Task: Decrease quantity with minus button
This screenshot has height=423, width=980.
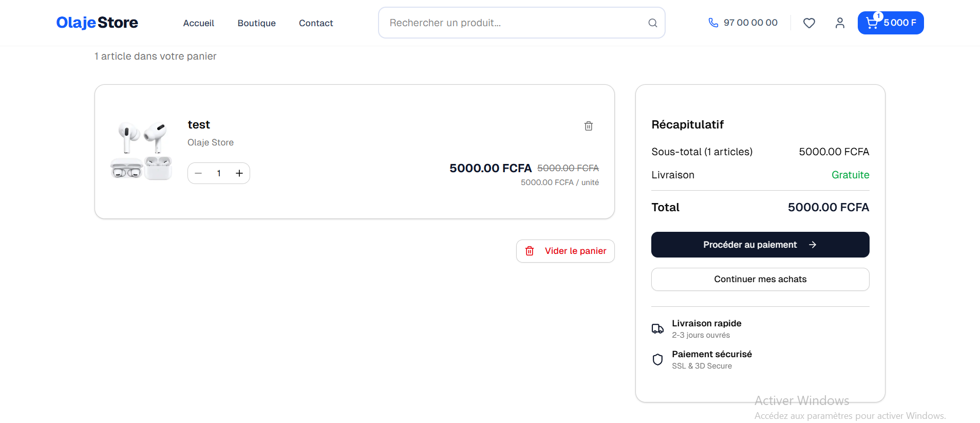Action: click(x=198, y=173)
